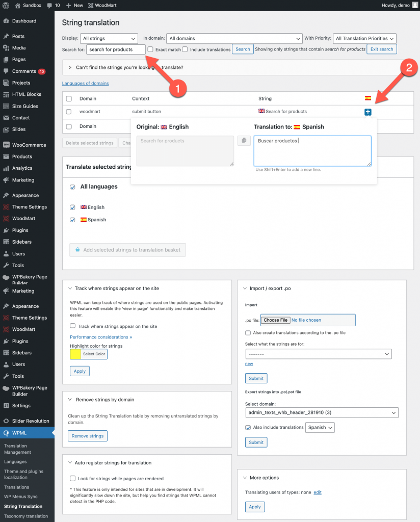Click the HTML Blocks grid icon

tap(6, 94)
